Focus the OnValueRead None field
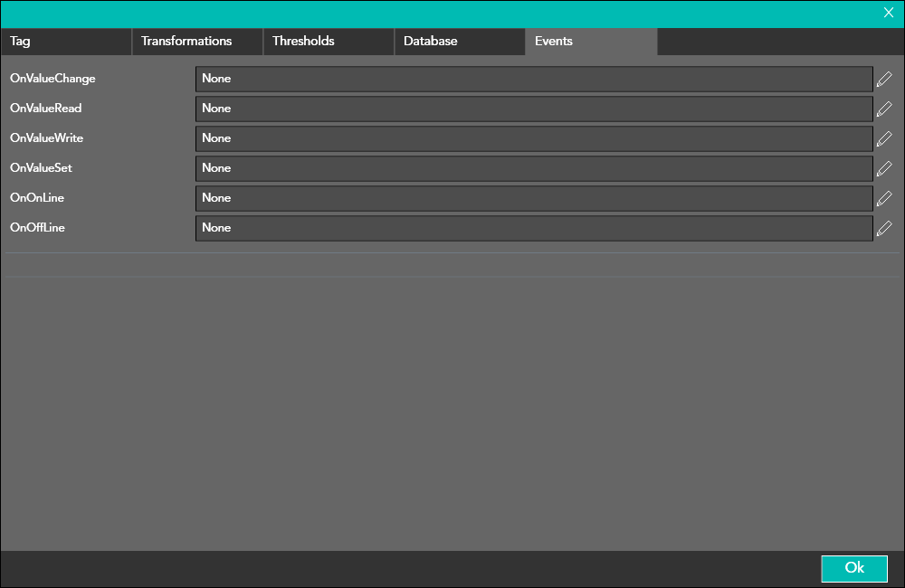The width and height of the screenshot is (905, 588). [x=534, y=109]
